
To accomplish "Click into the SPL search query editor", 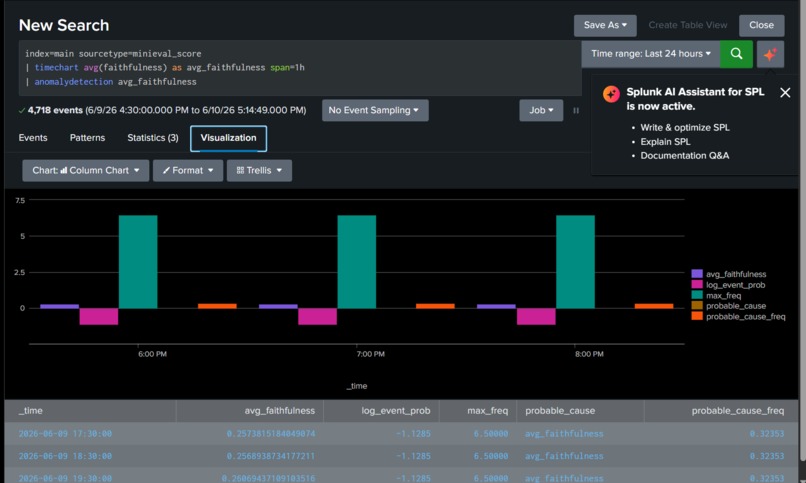I will point(300,68).
